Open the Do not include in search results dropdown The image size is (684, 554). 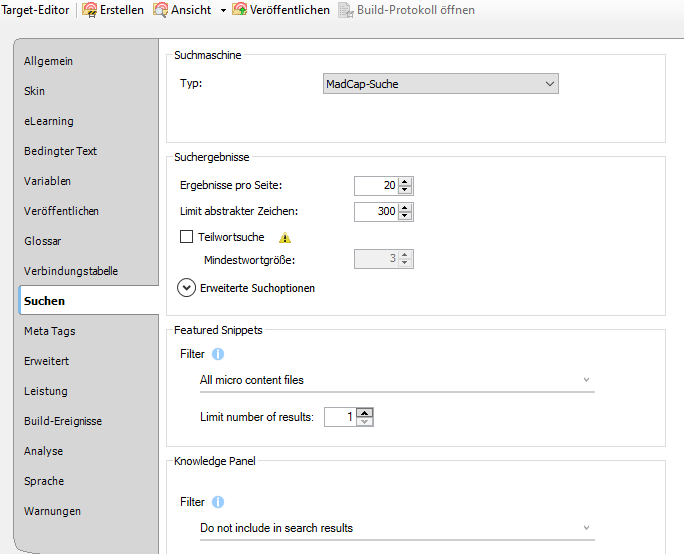(x=396, y=528)
